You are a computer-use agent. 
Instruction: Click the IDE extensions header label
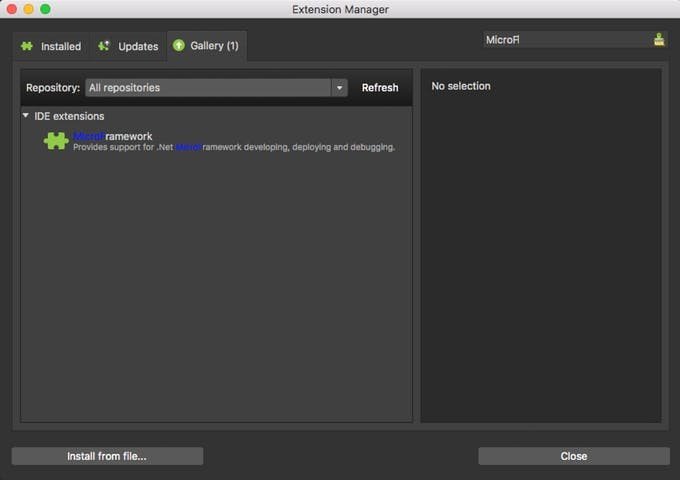69,116
